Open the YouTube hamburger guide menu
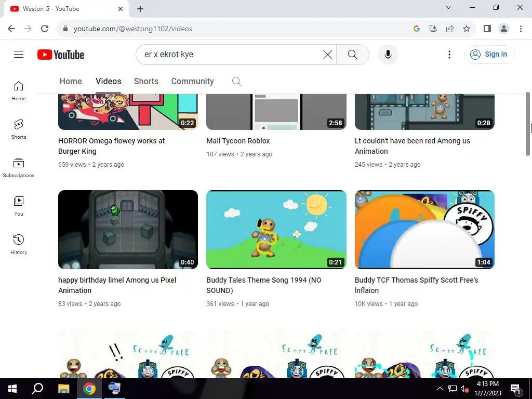This screenshot has width=532, height=399. (19, 54)
